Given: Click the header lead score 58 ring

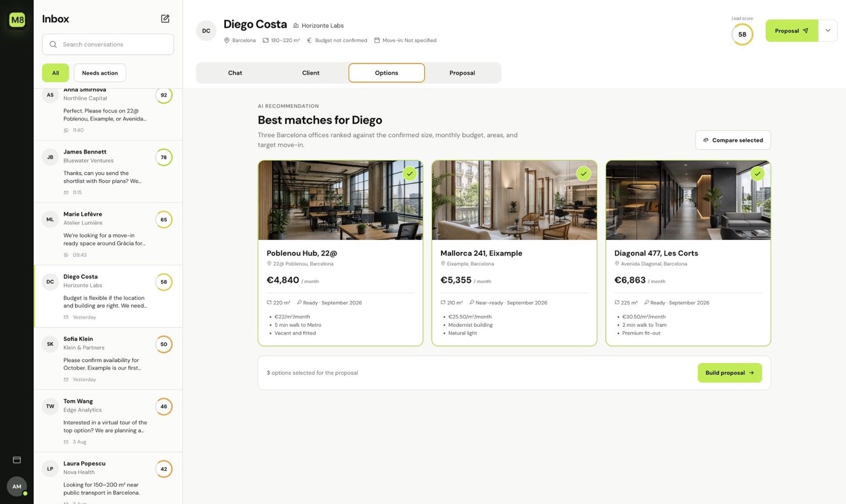Looking at the screenshot, I should pyautogui.click(x=742, y=34).
